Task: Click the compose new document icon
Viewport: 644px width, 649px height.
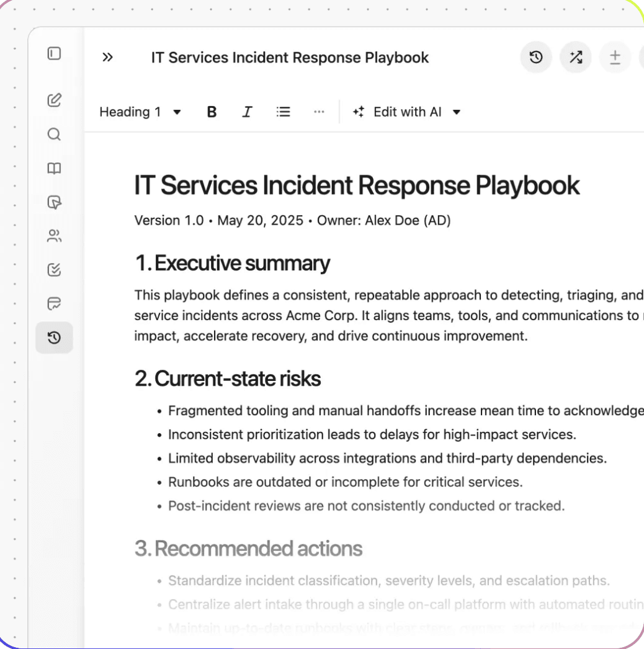Action: 54,100
